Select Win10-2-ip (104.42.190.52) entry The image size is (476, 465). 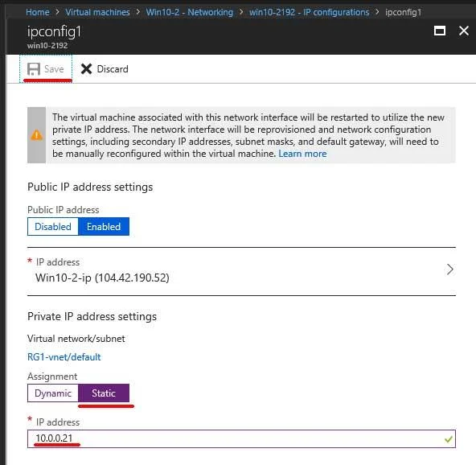(241, 271)
